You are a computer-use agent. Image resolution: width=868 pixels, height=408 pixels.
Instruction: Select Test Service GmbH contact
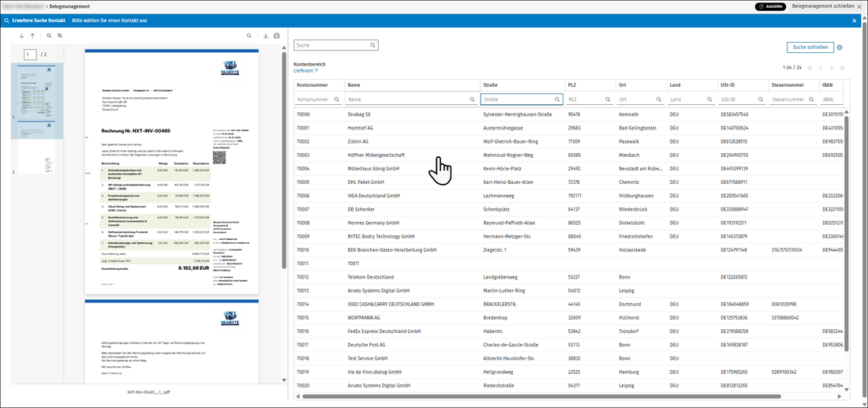click(568, 358)
